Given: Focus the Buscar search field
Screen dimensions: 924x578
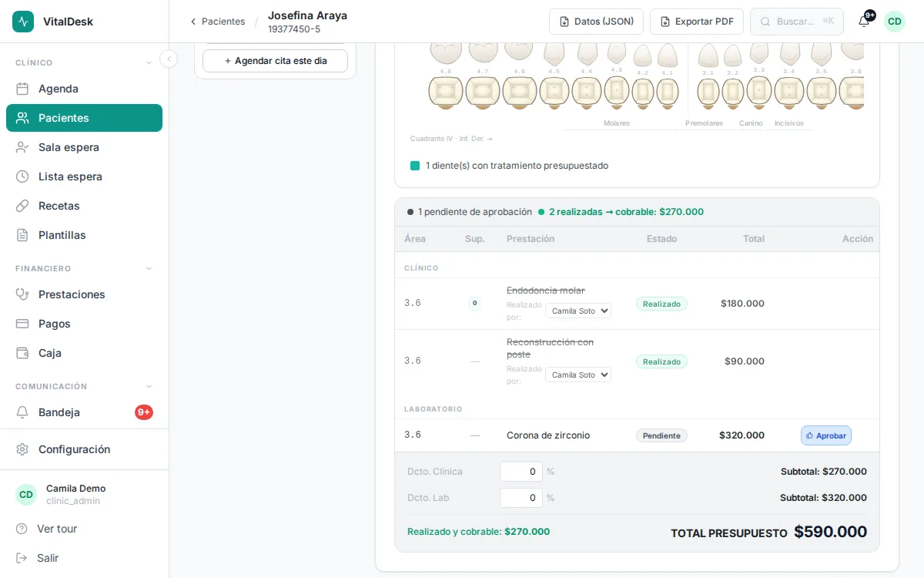Looking at the screenshot, I should [797, 22].
